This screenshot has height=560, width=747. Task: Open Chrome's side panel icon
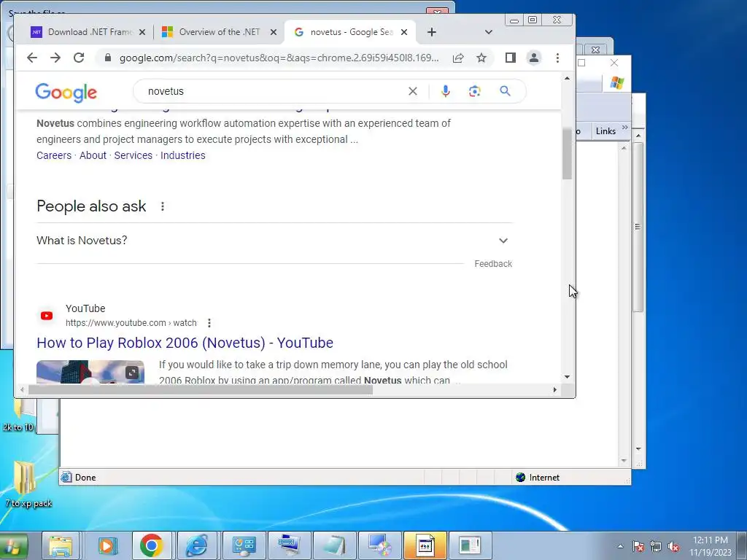pyautogui.click(x=510, y=58)
